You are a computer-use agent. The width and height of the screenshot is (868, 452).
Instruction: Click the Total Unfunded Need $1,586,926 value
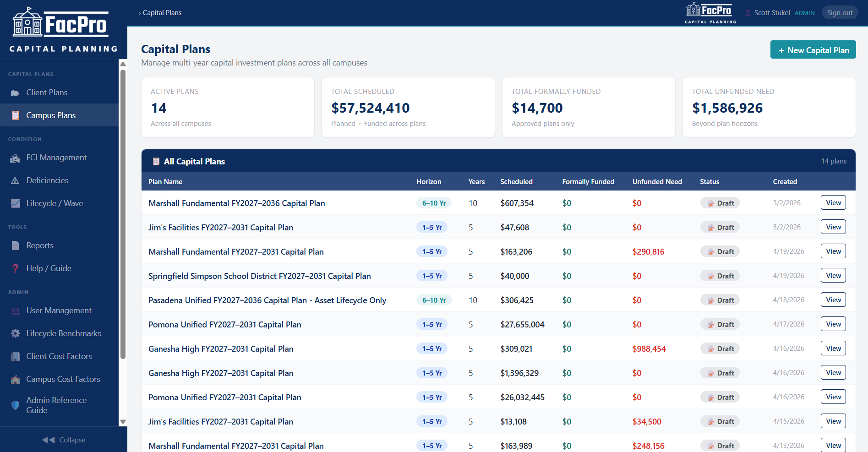727,108
